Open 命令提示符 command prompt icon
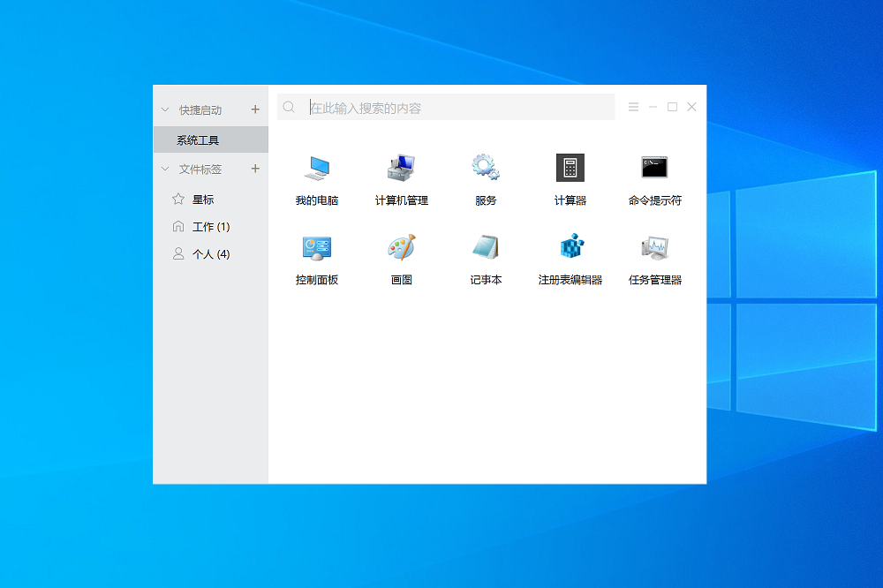 coord(654,169)
